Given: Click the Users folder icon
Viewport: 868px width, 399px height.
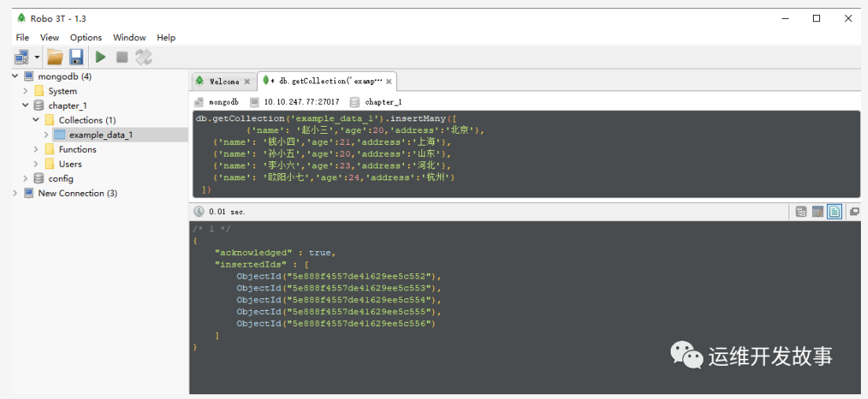Looking at the screenshot, I should (50, 164).
